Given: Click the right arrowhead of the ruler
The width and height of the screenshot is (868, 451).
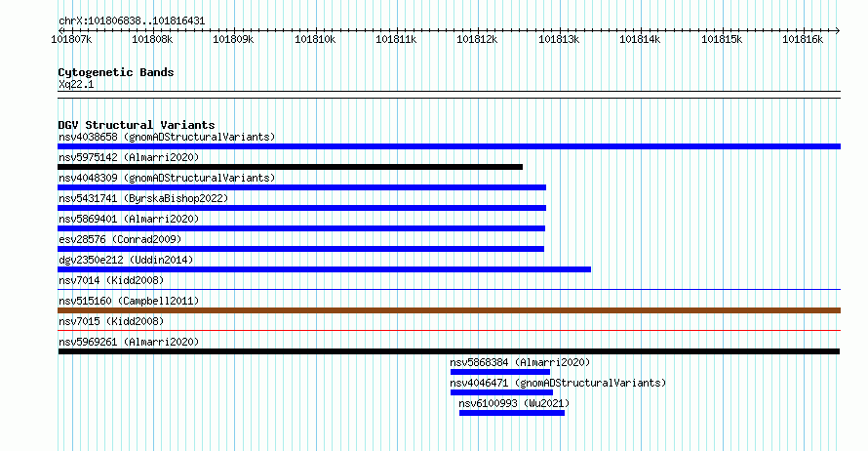Looking at the screenshot, I should (x=838, y=30).
